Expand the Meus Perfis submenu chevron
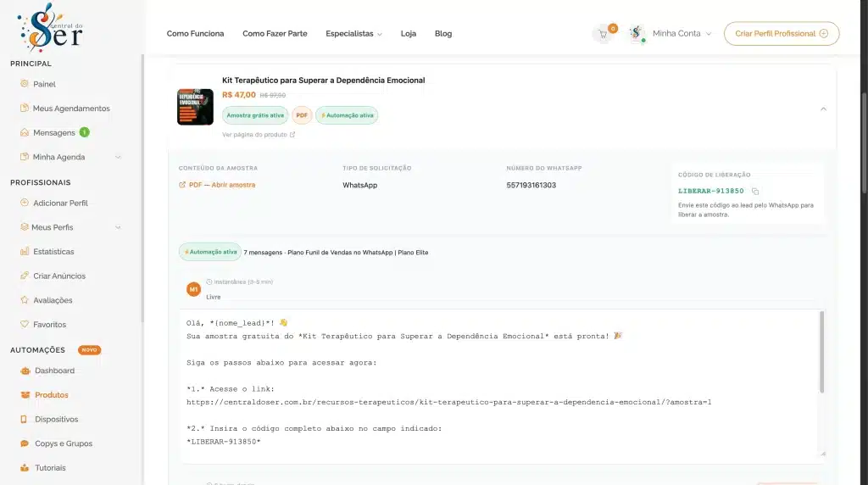 point(118,227)
